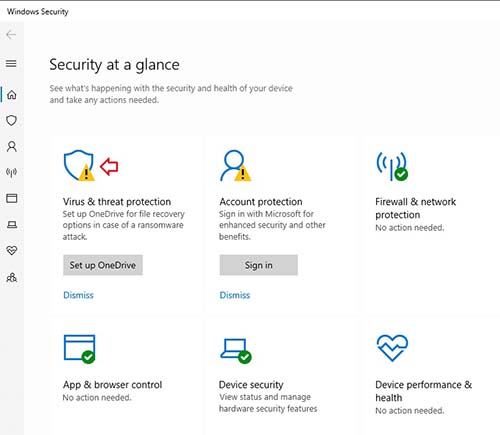Select sidebar App & browser control window icon

pos(12,198)
